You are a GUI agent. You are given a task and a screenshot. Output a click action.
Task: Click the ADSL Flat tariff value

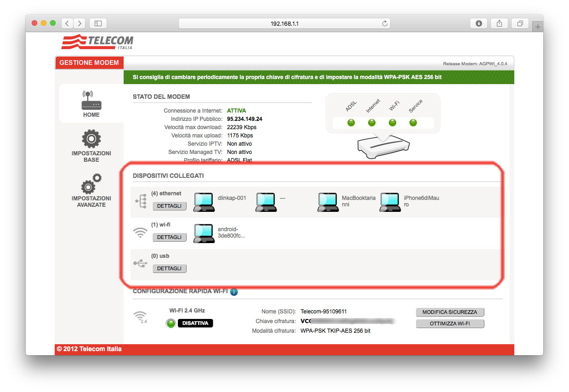(x=239, y=160)
